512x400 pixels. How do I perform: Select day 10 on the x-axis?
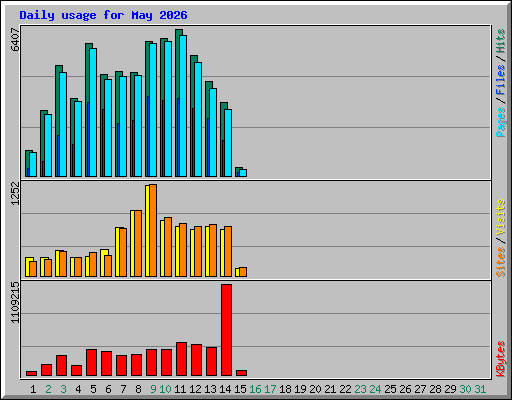[165, 389]
